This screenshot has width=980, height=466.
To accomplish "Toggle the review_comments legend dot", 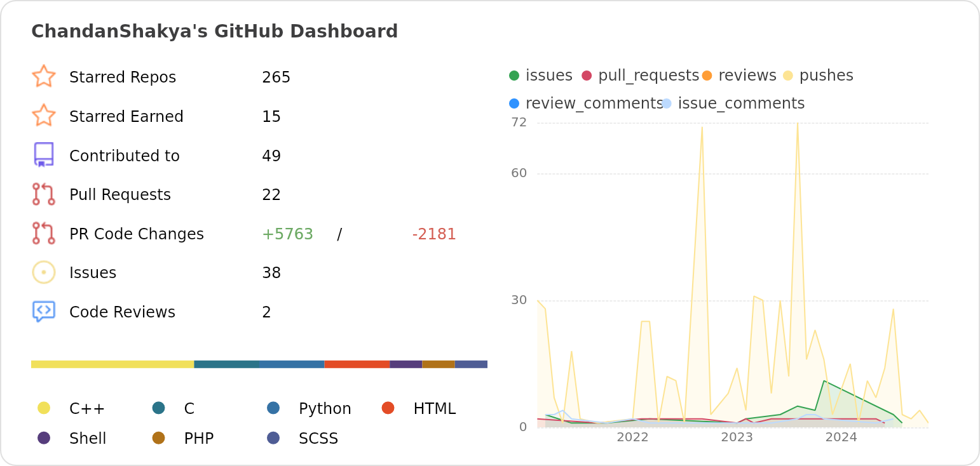I will 514,103.
